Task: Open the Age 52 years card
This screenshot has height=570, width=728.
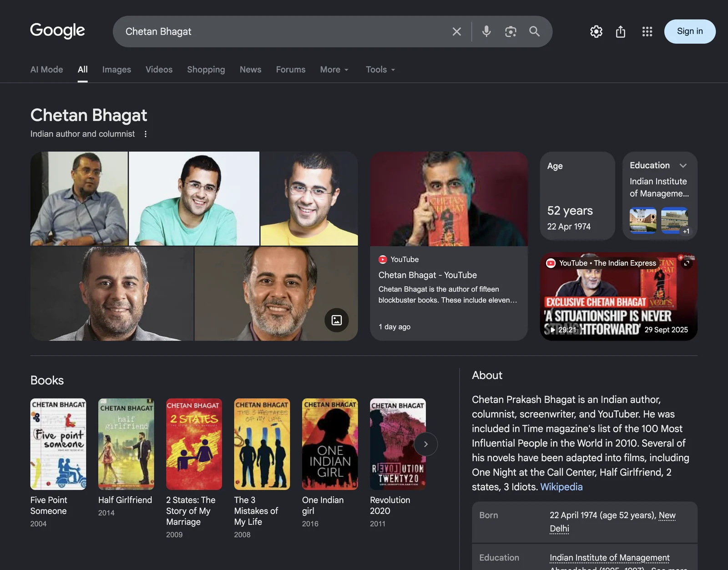Action: click(577, 196)
